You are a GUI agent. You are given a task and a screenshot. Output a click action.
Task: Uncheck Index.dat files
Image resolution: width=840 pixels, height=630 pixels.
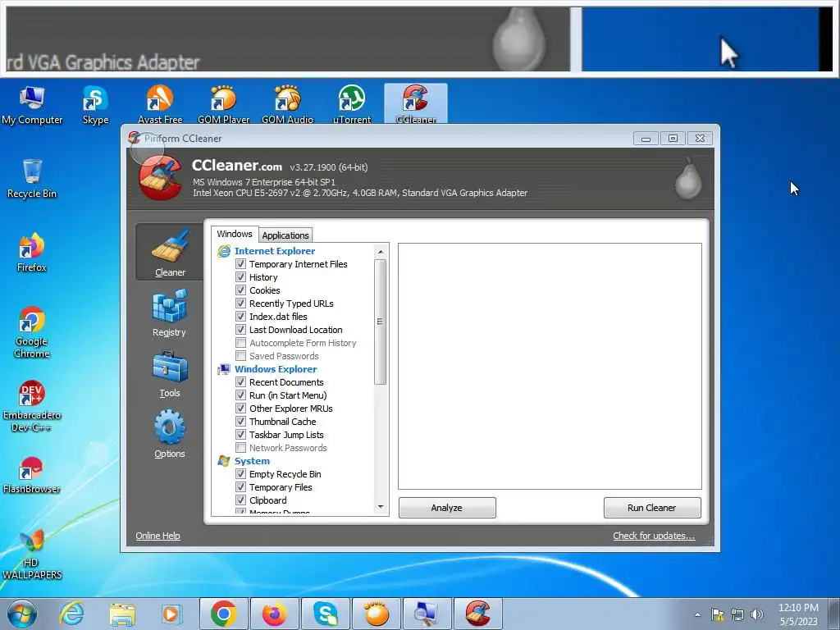tap(241, 317)
